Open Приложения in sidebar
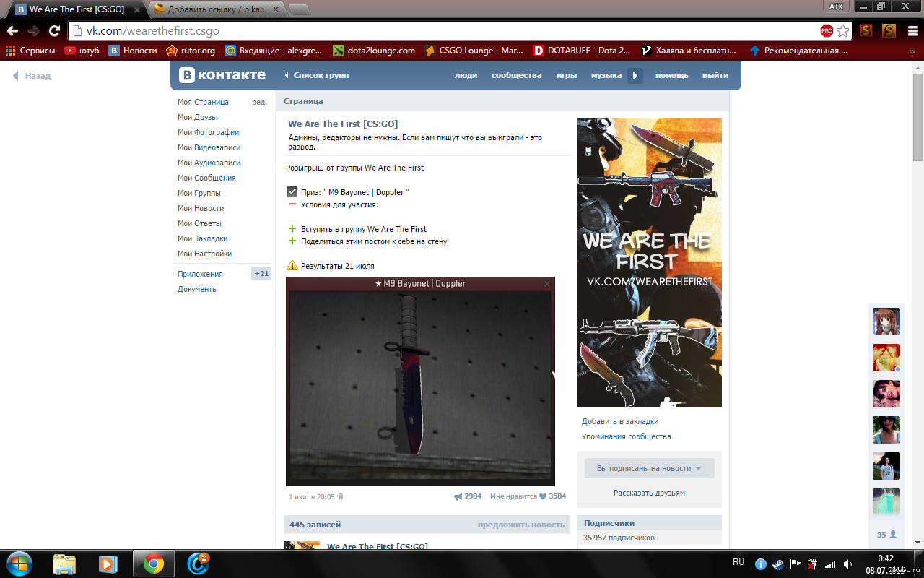The width and height of the screenshot is (924, 578). 200,274
